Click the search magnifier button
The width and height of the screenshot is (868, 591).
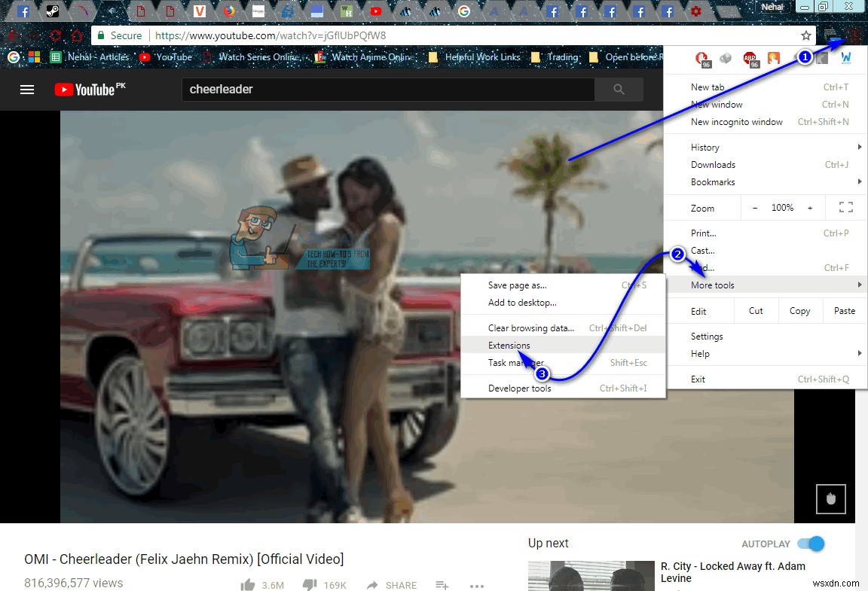pos(618,90)
